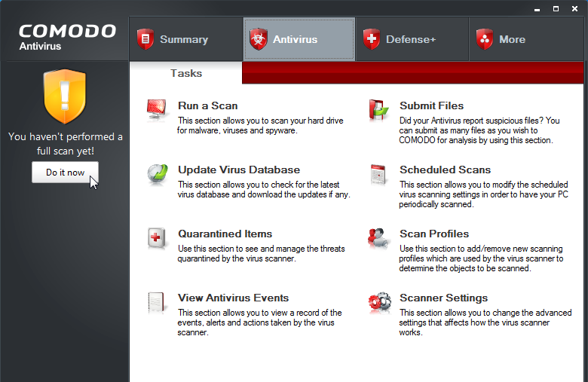
Task: Open the Defense+ tab
Action: click(x=412, y=39)
